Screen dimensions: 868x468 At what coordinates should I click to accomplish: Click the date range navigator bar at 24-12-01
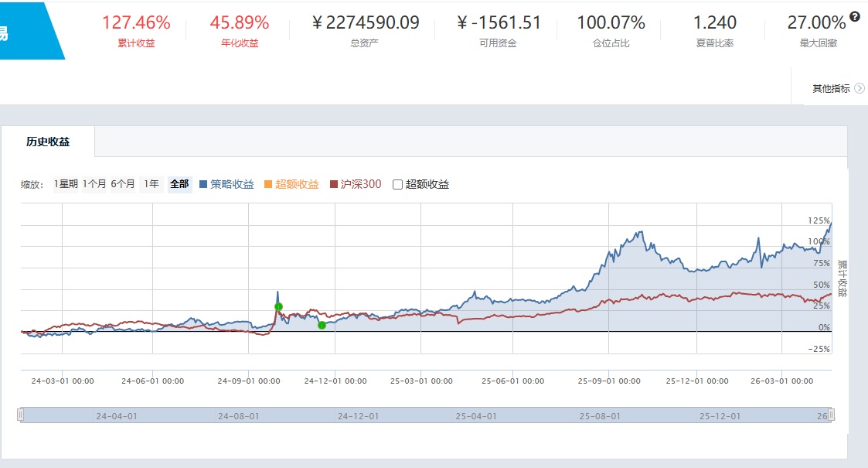[x=358, y=416]
